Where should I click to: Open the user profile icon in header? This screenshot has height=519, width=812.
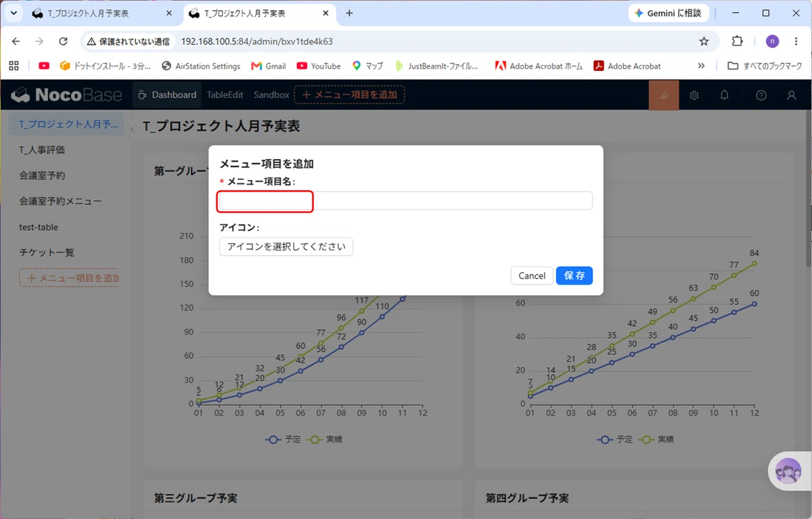coord(792,95)
